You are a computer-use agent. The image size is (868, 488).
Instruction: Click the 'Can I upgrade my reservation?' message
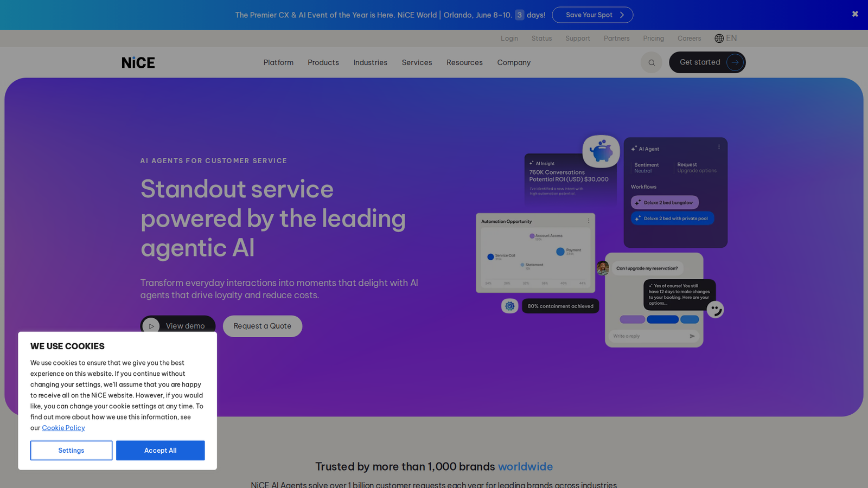pyautogui.click(x=647, y=268)
